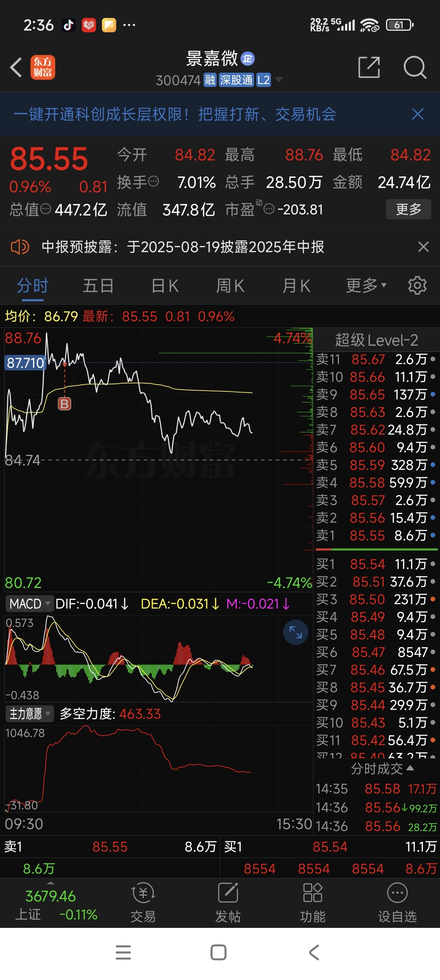Screen dimensions: 440x980
Task: Tap the share export icon
Action: pos(369,67)
